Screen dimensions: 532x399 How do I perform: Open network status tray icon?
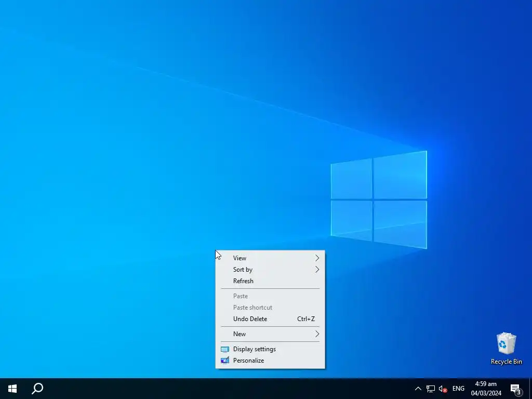pos(431,389)
